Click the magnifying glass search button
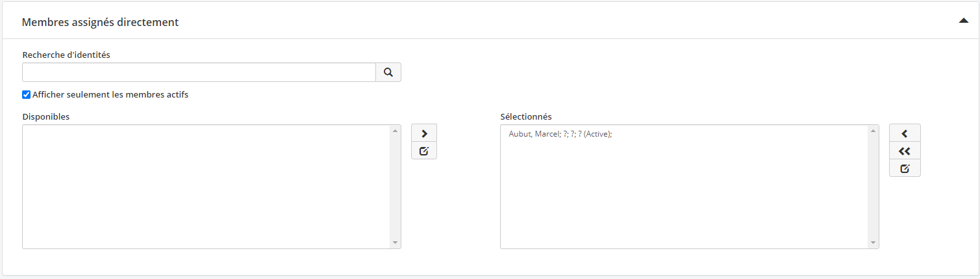This screenshot has height=279, width=980. click(388, 72)
